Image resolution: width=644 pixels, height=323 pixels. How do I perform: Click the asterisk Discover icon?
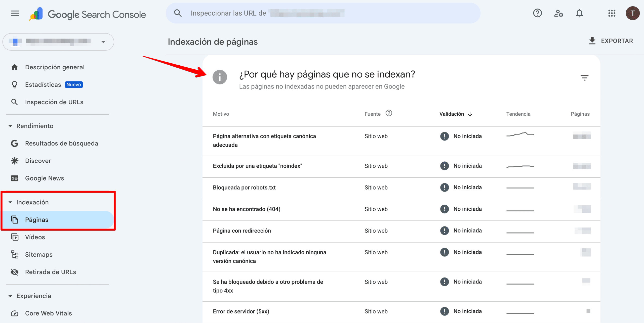(x=15, y=161)
